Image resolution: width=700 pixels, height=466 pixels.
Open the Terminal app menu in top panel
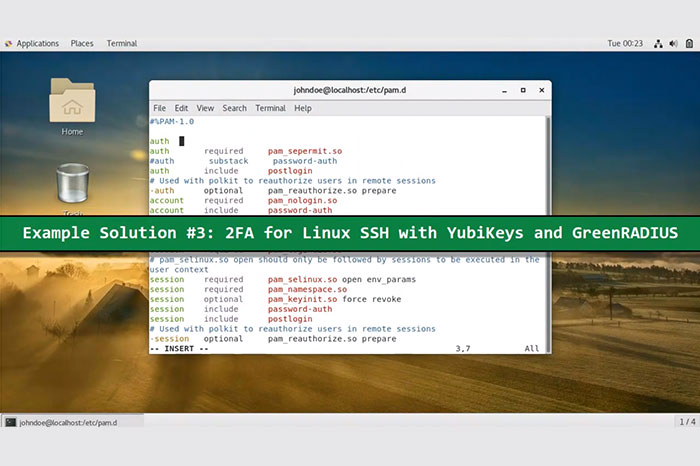pyautogui.click(x=122, y=44)
